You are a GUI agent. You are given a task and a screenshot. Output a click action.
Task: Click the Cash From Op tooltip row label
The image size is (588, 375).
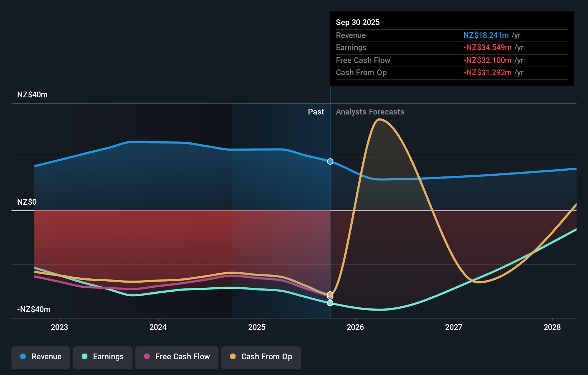[361, 73]
